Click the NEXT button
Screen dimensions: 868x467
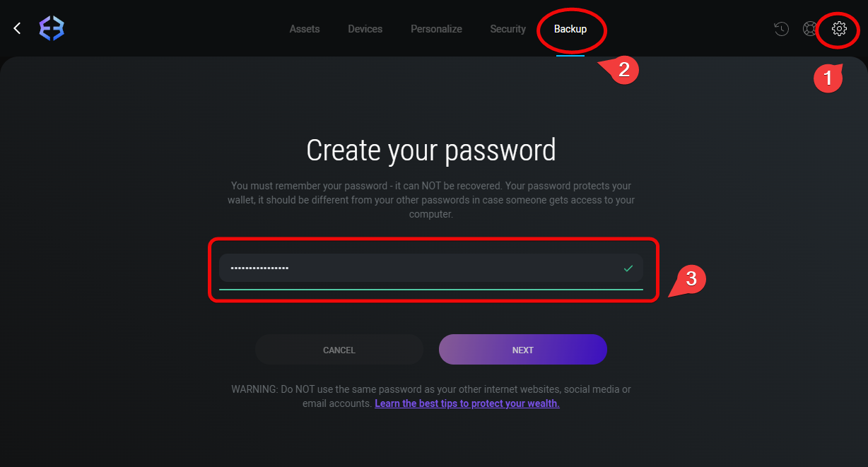tap(523, 350)
